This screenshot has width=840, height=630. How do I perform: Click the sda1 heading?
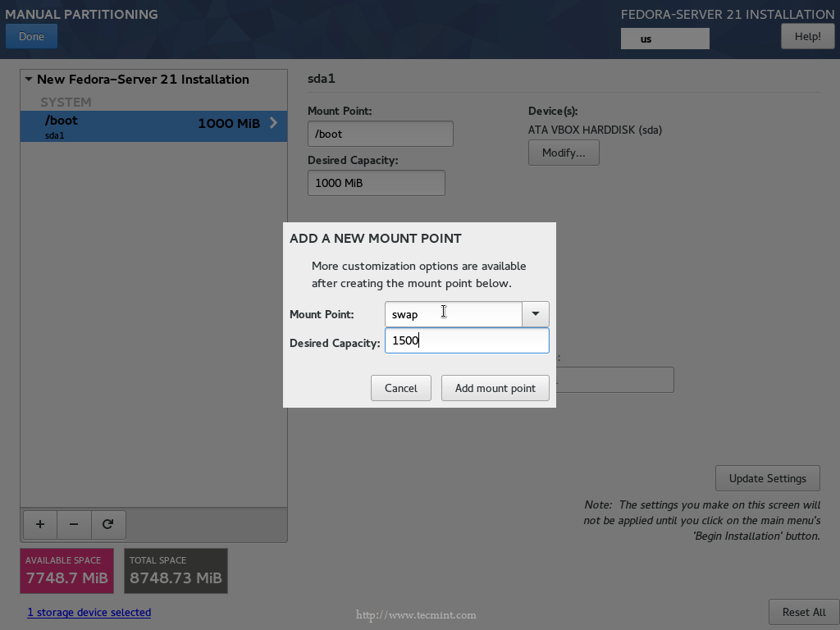322,79
